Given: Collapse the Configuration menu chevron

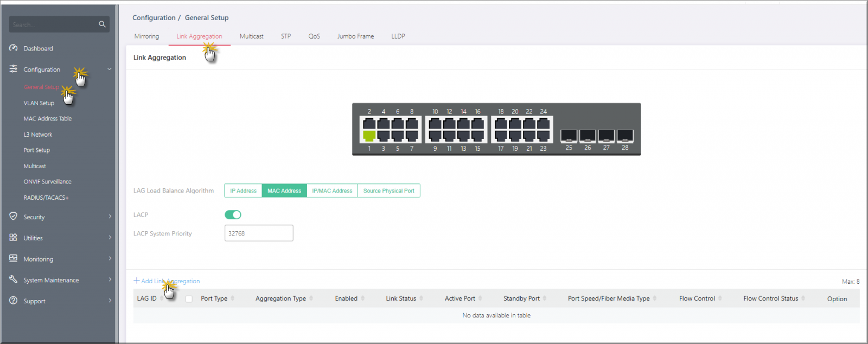Looking at the screenshot, I should [x=110, y=69].
